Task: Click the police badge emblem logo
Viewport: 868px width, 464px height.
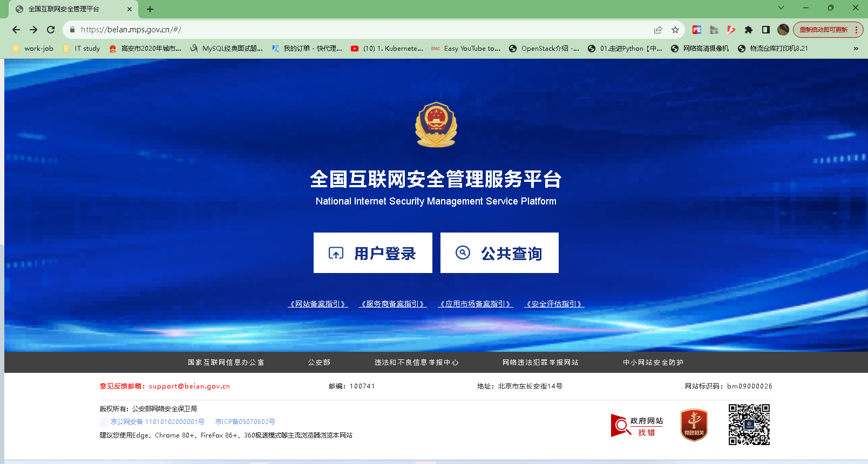Action: click(x=436, y=125)
